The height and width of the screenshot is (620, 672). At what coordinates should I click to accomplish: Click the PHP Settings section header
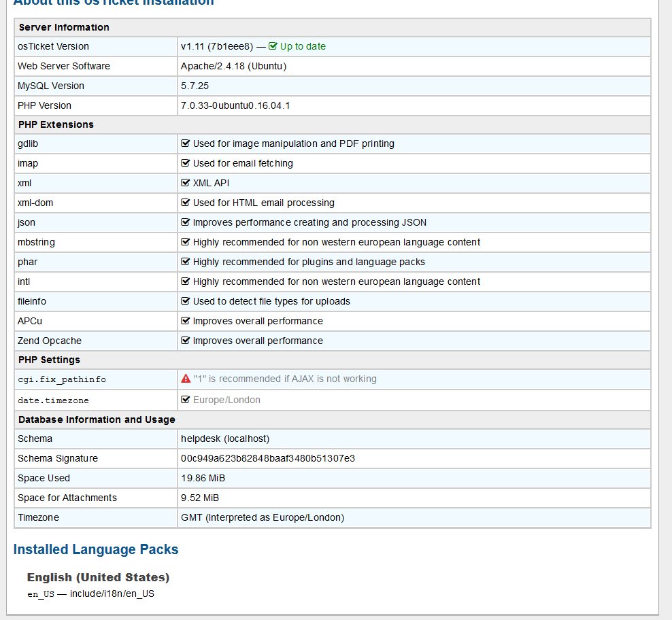(49, 360)
